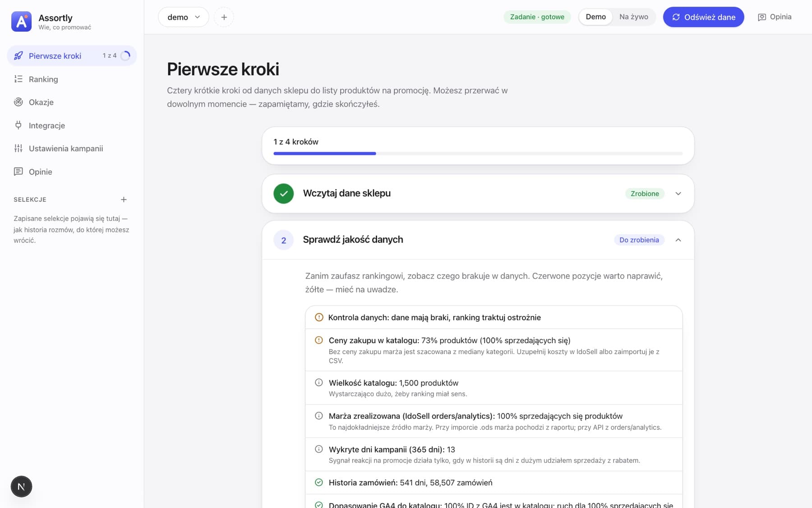Go to Opinie in sidebar

coord(72,172)
